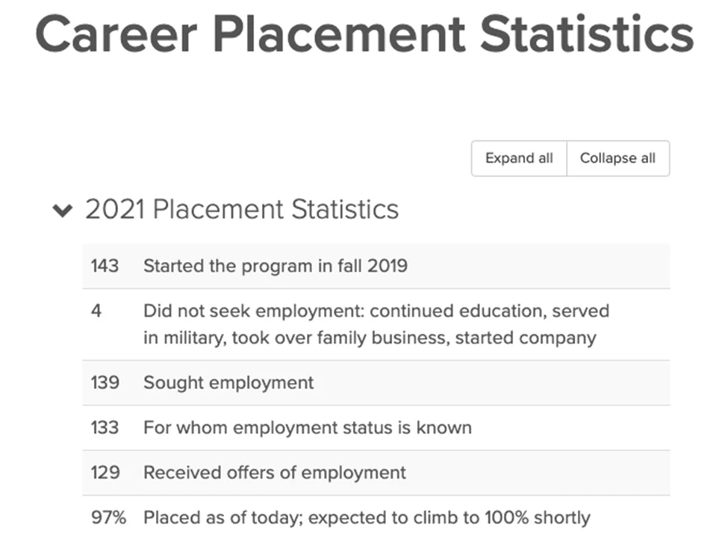The image size is (728, 560).
Task: Select the 2021 Placement Statistics heading
Action: [241, 209]
